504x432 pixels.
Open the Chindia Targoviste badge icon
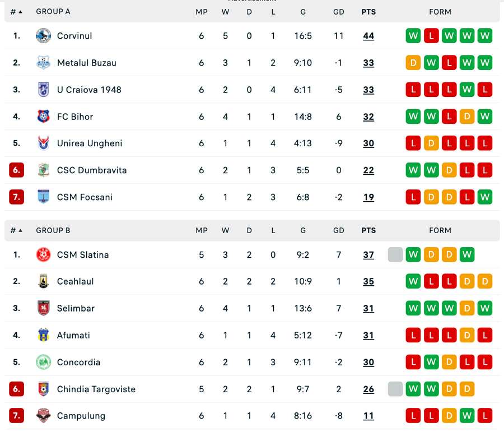coord(43,389)
